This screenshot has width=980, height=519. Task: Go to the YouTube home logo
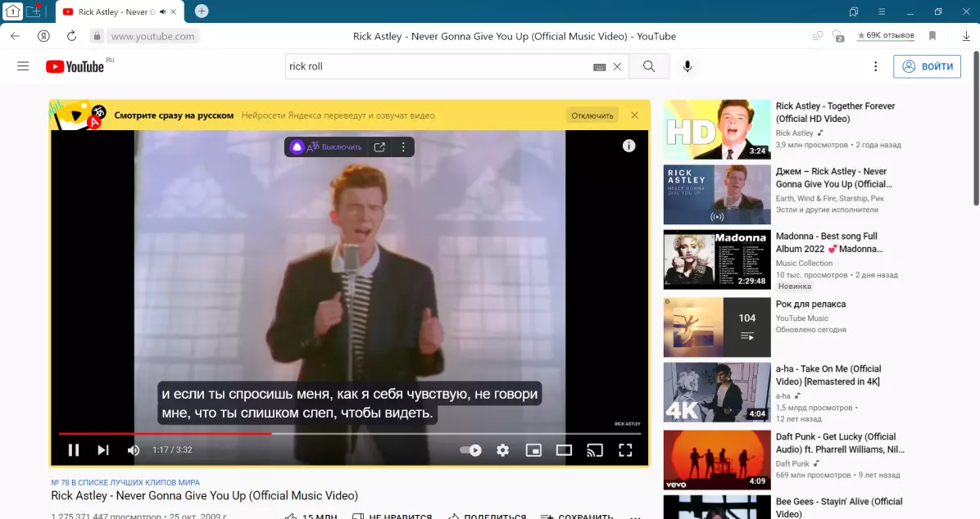coord(75,66)
